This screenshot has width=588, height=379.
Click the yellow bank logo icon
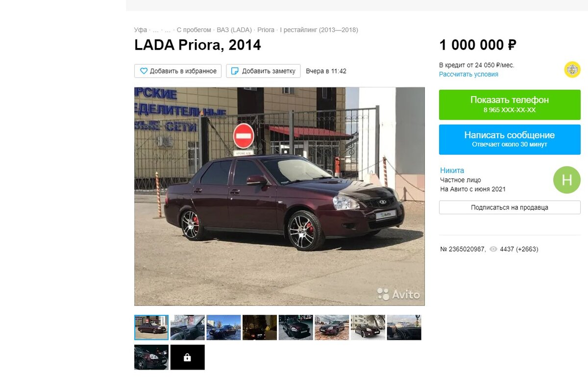click(x=572, y=70)
